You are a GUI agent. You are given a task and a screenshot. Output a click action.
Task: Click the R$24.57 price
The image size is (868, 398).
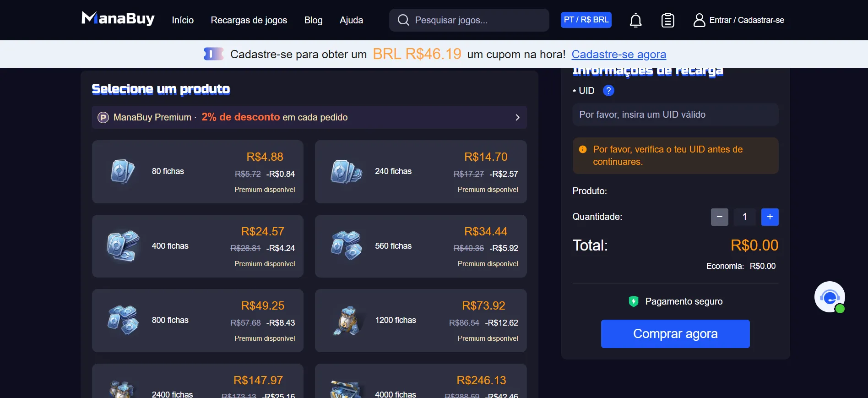[263, 232]
